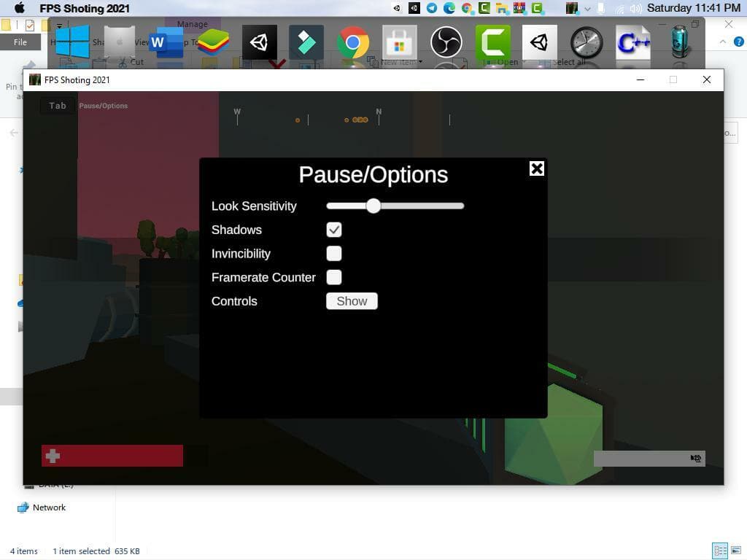Viewport: 747px width, 560px height.
Task: Close the Pause/Options panel with the X icon
Action: 536,168
